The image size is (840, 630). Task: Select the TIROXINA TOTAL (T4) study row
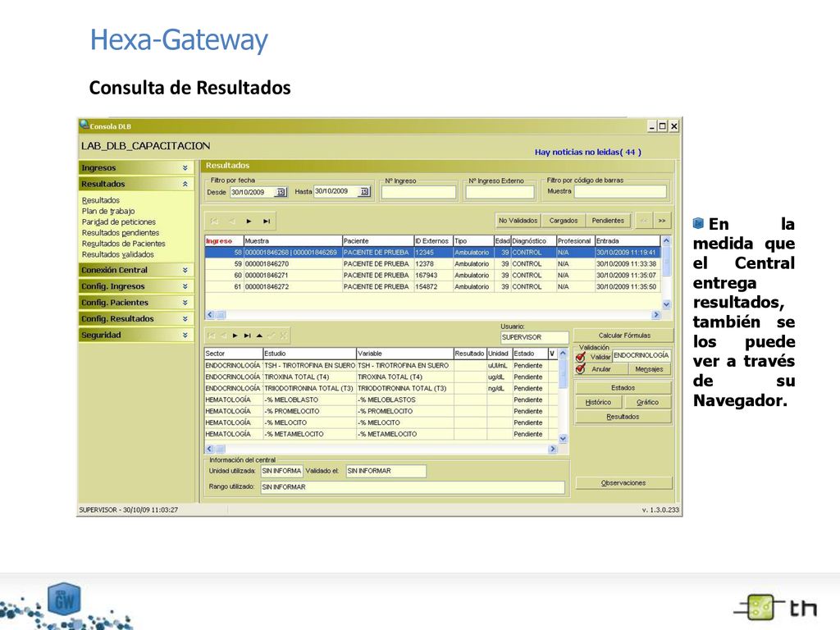click(x=381, y=377)
